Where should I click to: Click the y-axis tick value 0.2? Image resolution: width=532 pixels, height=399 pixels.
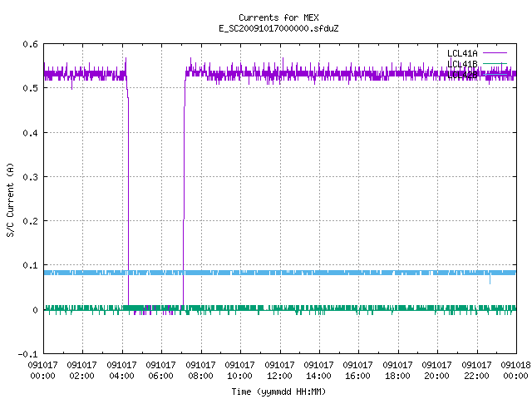(30, 221)
